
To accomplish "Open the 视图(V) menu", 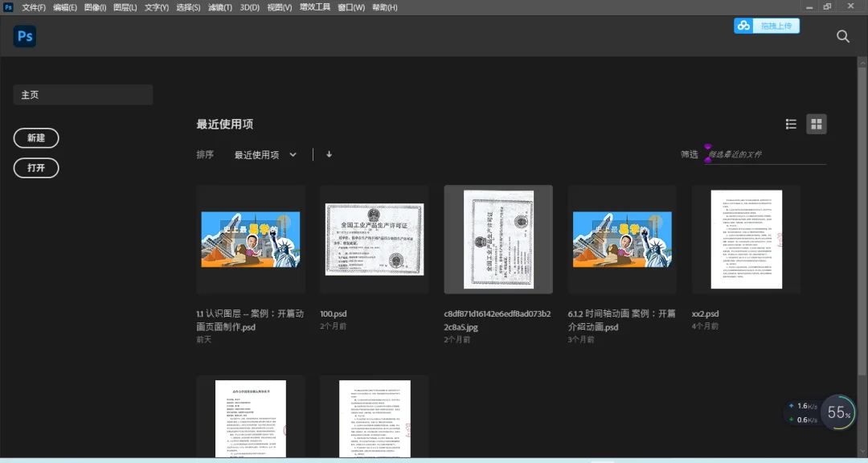I will (x=279, y=7).
